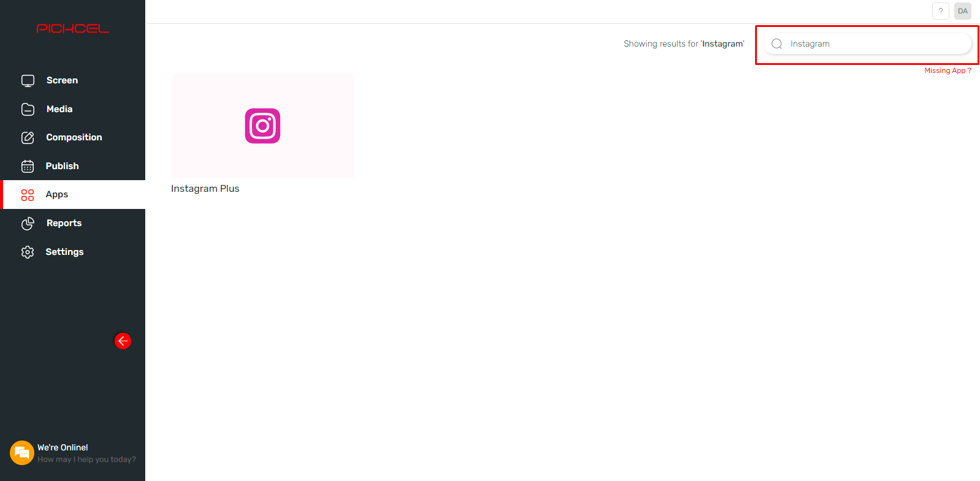
Task: Click "Showing results for 'Instagram'" text
Action: [684, 44]
